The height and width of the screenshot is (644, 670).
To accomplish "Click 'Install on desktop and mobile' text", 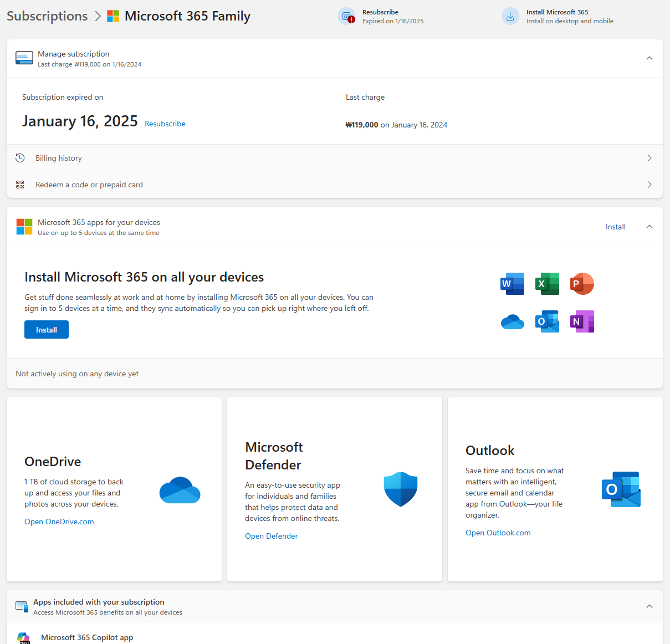I will pyautogui.click(x=570, y=21).
